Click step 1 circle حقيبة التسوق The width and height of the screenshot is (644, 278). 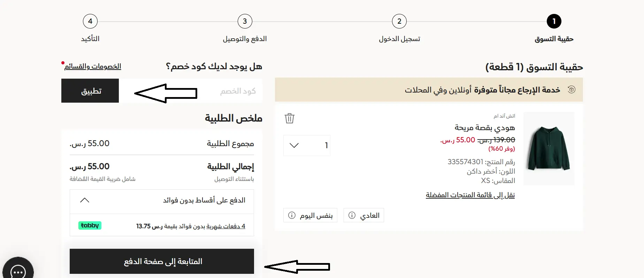point(554,21)
